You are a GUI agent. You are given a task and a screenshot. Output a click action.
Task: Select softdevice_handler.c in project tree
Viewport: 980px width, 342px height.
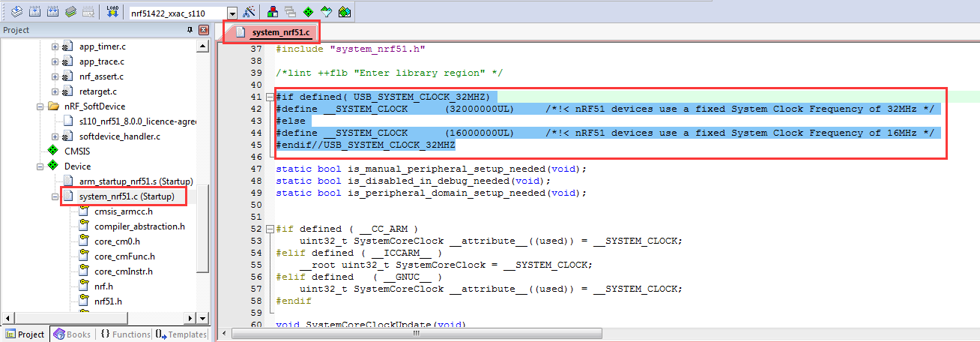pyautogui.click(x=119, y=136)
